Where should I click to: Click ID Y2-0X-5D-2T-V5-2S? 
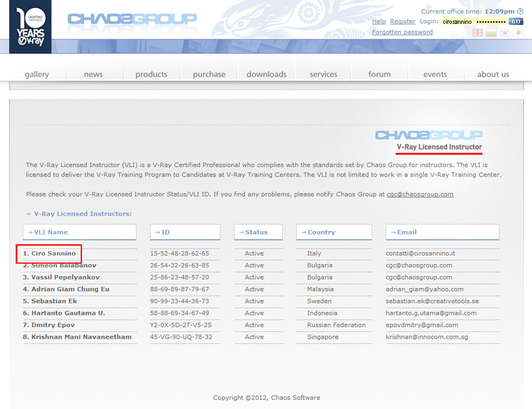coord(181,324)
